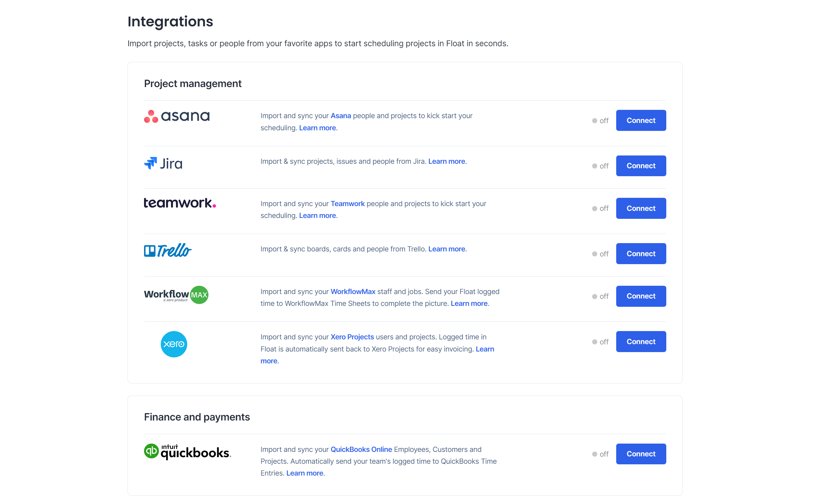Screen dimensions: 821x504
Task: Click the off status indicator for Teamwork
Action: (x=600, y=208)
